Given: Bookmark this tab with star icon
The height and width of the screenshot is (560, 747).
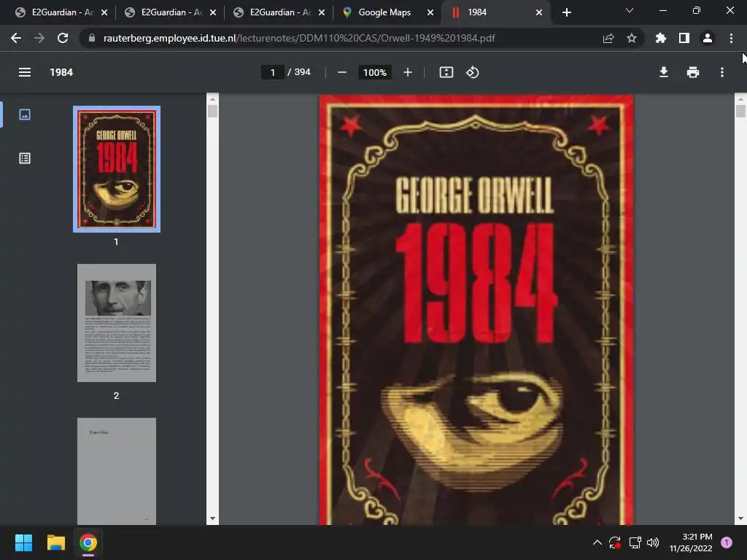Looking at the screenshot, I should pos(632,38).
